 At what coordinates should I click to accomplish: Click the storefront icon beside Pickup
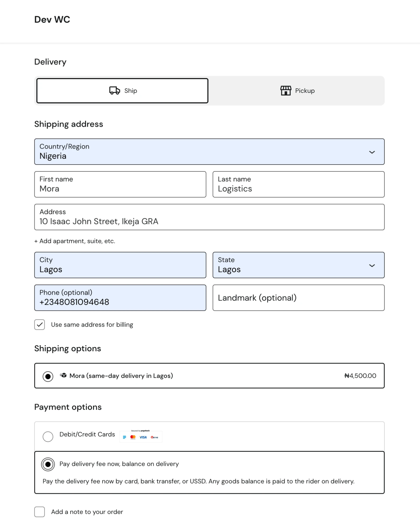286,90
